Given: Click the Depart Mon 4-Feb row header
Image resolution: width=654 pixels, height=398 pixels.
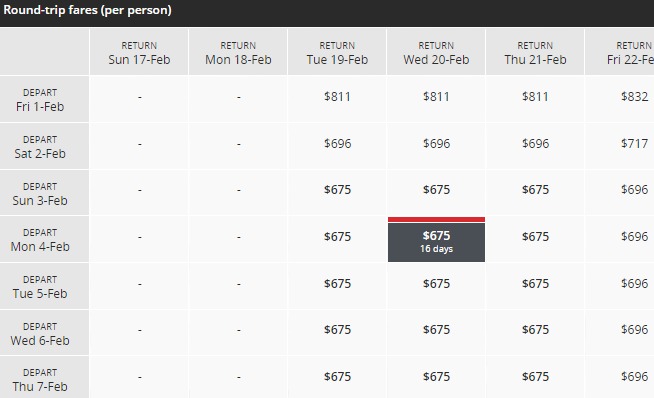Looking at the screenshot, I should pyautogui.click(x=40, y=239).
